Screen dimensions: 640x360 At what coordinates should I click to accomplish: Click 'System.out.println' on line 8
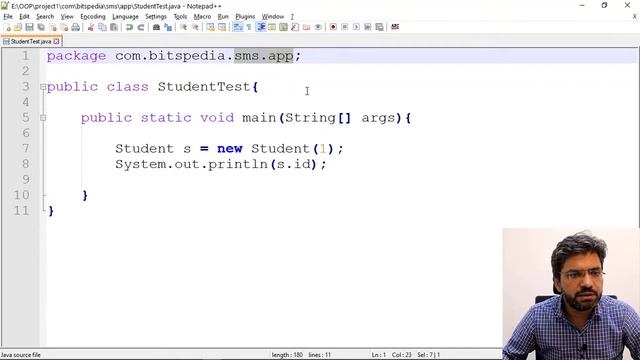[x=191, y=164]
